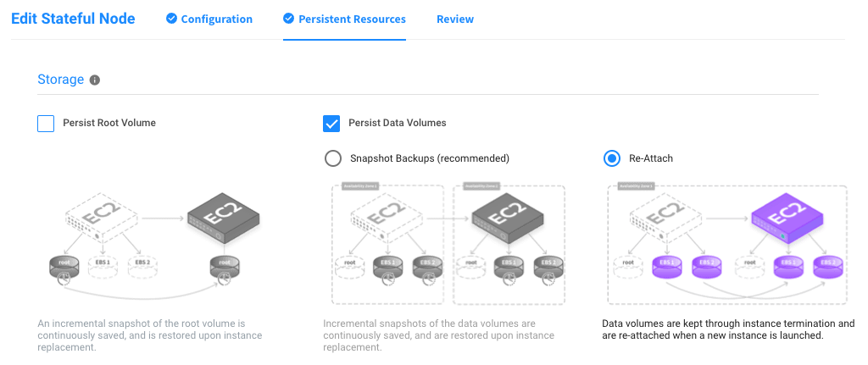Switch to the Configuration tab

(x=216, y=19)
